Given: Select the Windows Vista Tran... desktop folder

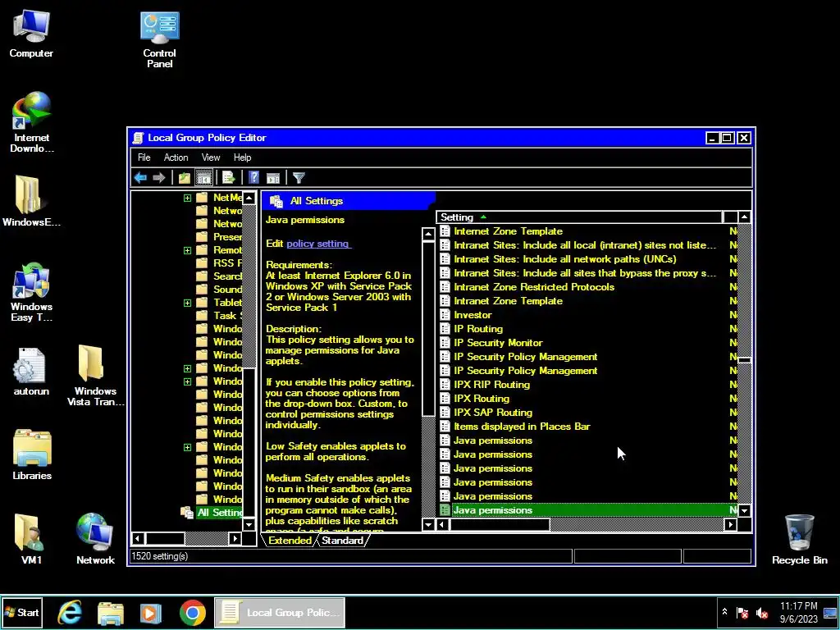Looking at the screenshot, I should (x=95, y=375).
